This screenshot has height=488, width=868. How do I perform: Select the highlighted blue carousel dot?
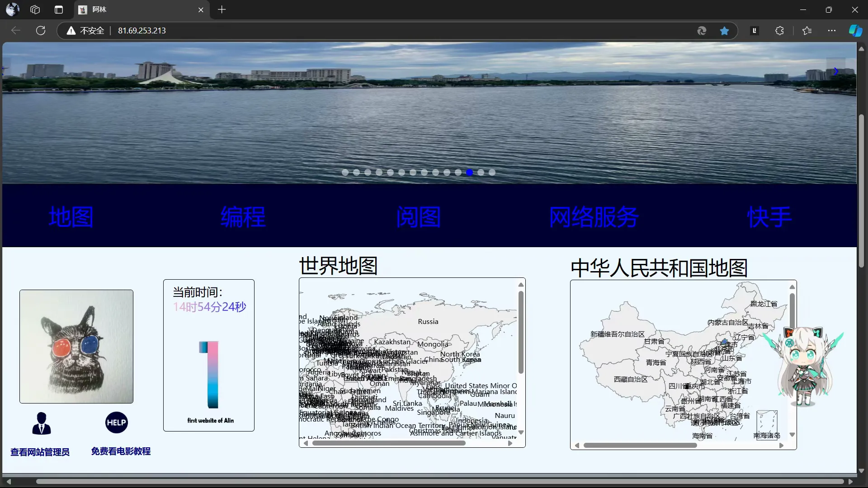(469, 172)
